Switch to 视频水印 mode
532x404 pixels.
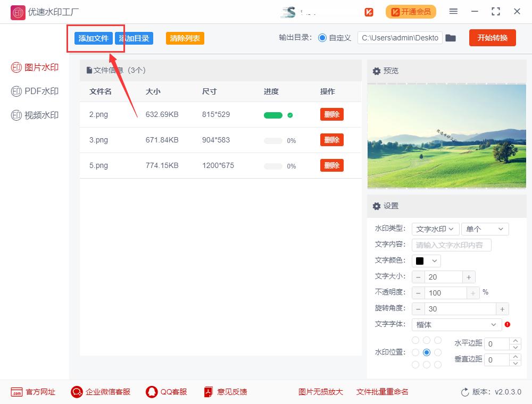[x=34, y=115]
